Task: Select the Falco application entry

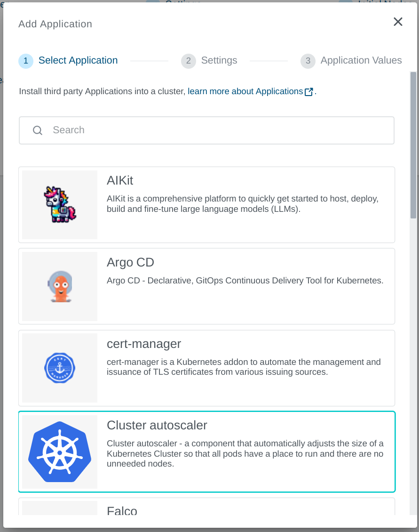Action: pos(207,511)
